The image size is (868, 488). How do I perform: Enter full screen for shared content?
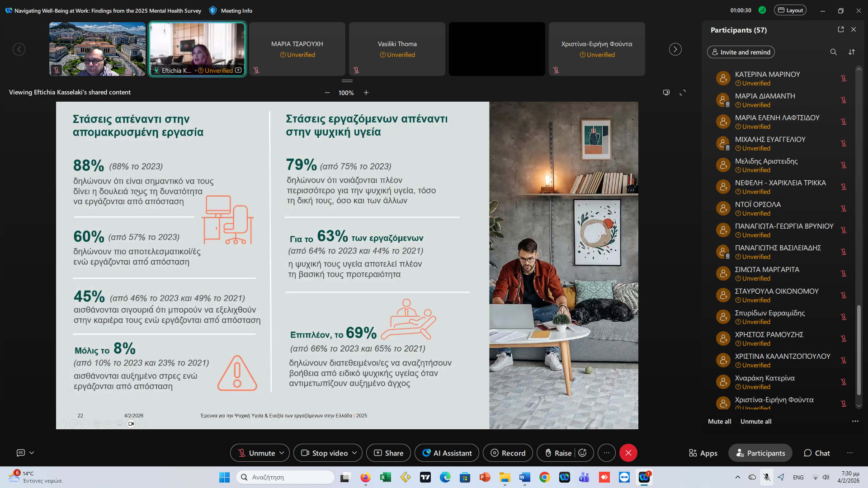[683, 92]
